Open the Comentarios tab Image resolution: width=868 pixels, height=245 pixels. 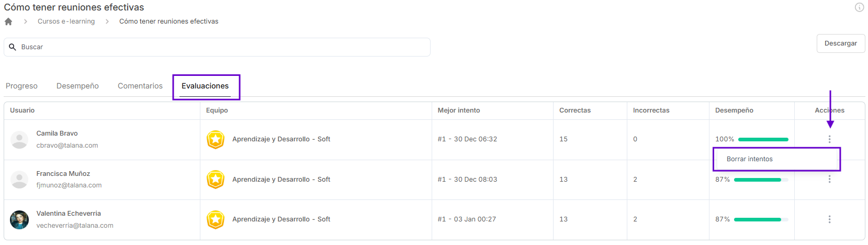click(x=140, y=86)
